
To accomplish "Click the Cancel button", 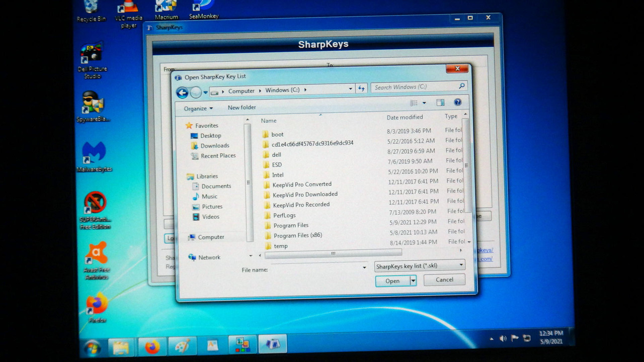I will point(444,280).
